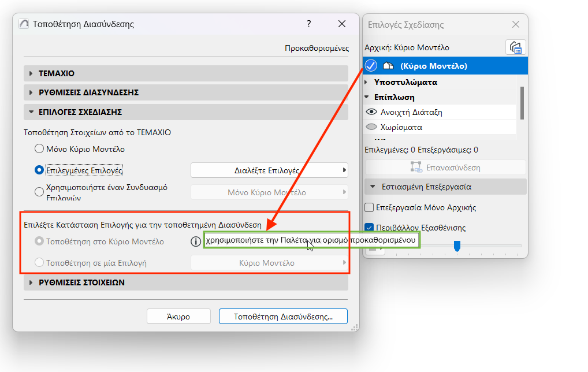Click Τοποθέτηση Διασύνδεσης... button

tap(283, 317)
